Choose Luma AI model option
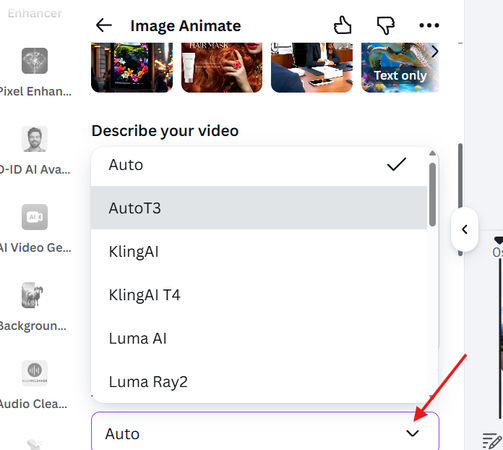This screenshot has height=450, width=503. point(259,338)
